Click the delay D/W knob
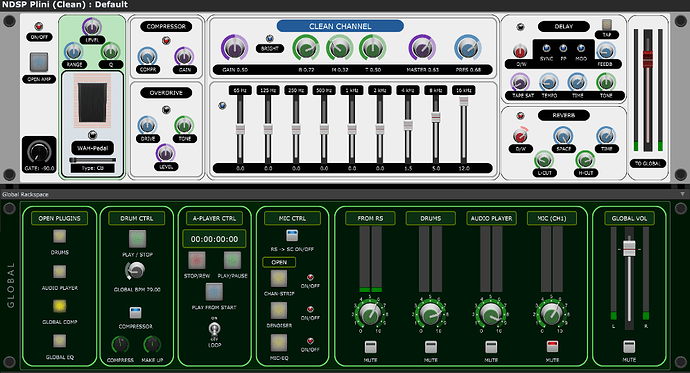This screenshot has height=373, width=690. [520, 51]
